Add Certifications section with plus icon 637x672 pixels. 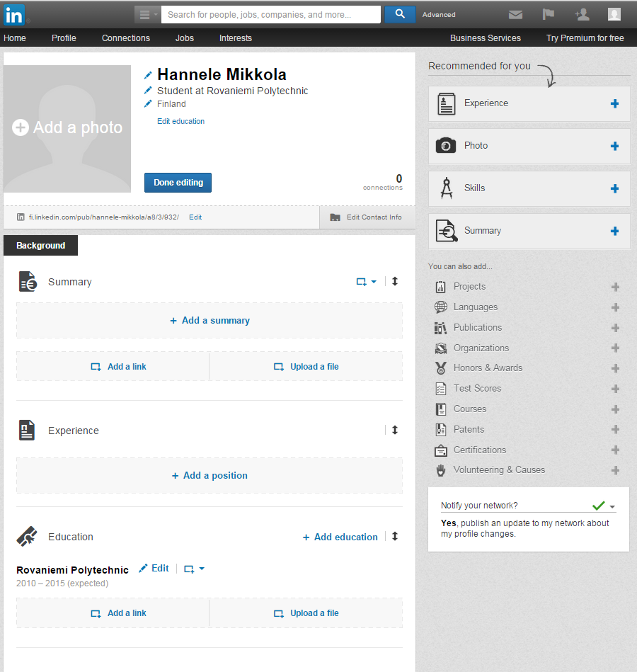616,450
